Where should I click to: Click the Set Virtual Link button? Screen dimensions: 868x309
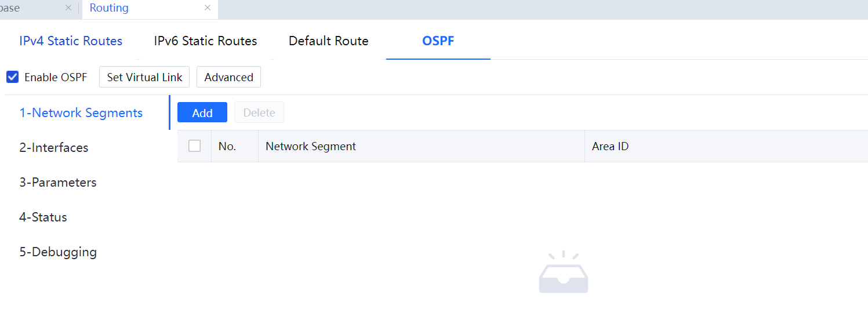point(144,77)
